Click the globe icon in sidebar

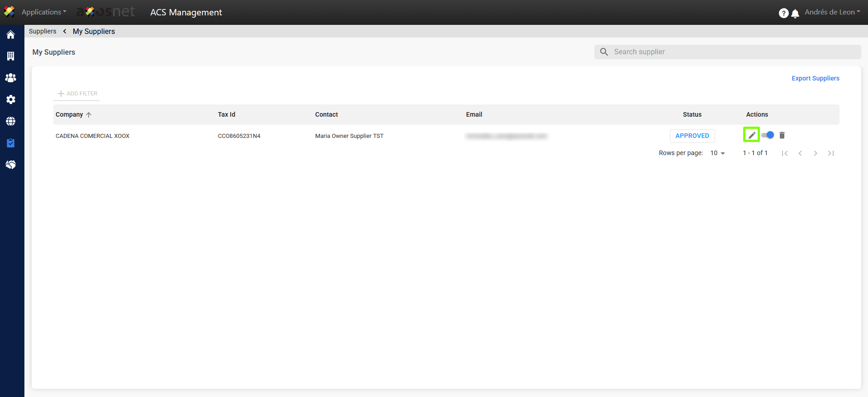point(11,121)
